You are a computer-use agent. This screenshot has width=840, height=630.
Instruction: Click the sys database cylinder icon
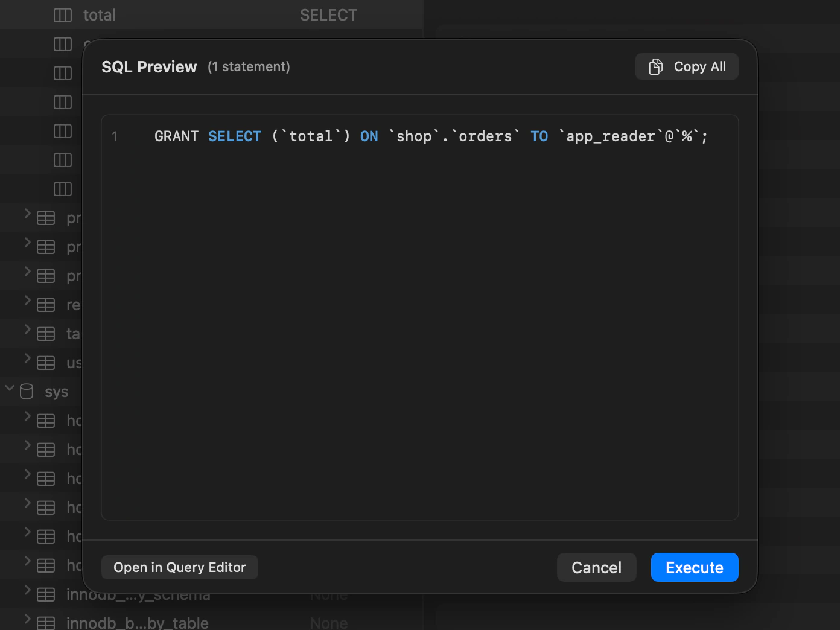point(27,392)
